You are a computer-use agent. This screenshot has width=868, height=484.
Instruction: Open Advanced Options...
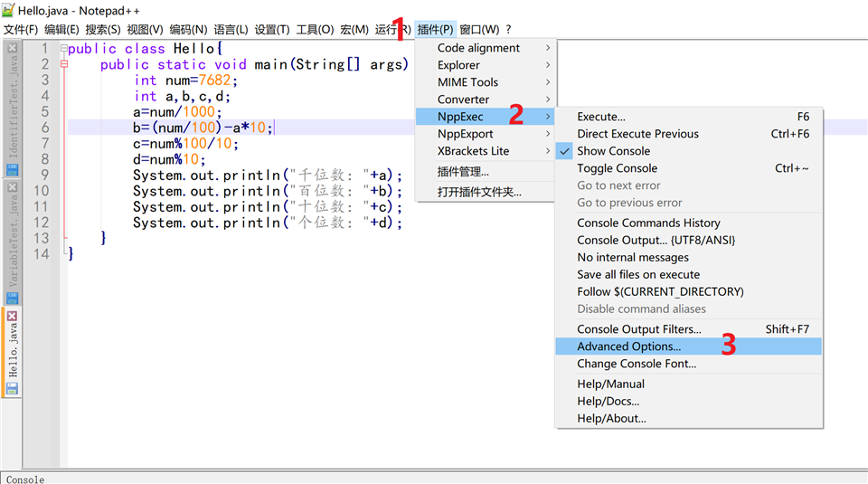point(689,346)
